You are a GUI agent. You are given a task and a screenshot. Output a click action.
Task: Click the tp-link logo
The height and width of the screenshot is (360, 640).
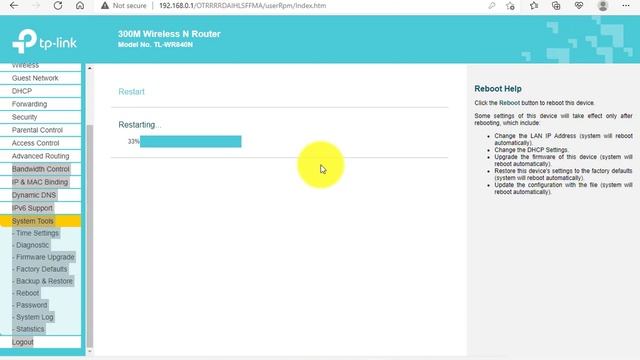44,41
